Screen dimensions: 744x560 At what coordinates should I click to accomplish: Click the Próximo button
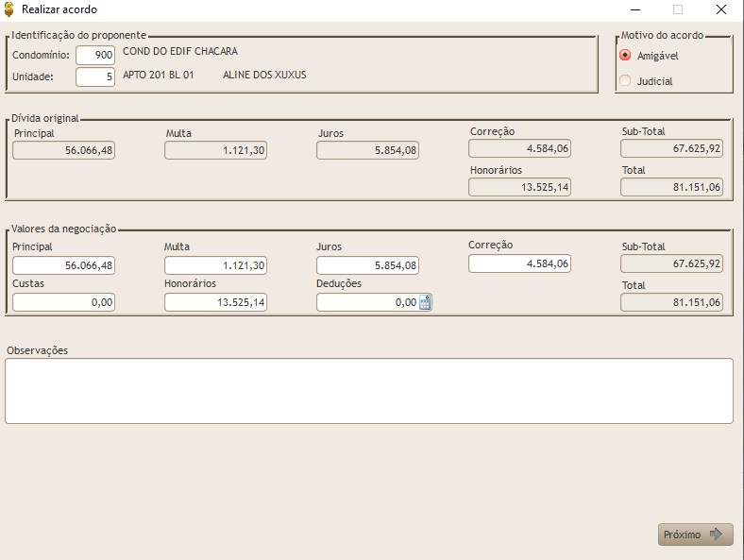click(695, 535)
